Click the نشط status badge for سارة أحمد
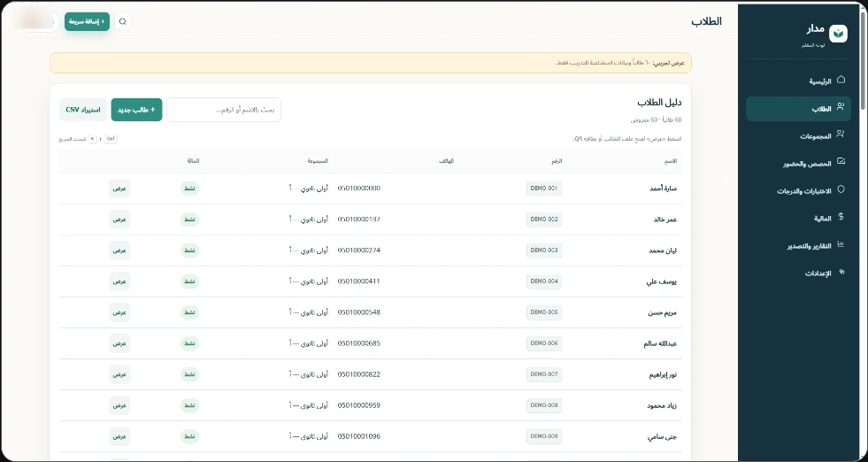This screenshot has width=868, height=462. [190, 189]
